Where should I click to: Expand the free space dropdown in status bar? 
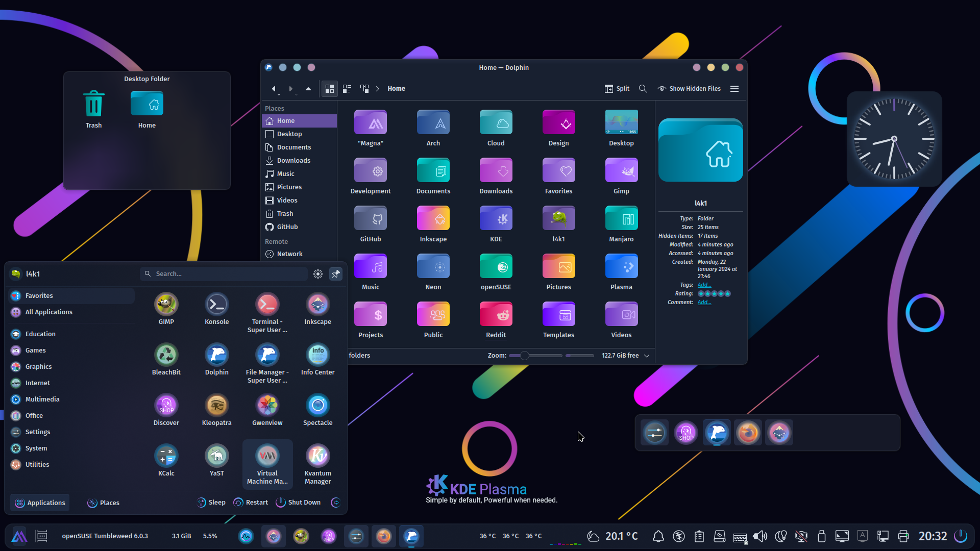[647, 356]
